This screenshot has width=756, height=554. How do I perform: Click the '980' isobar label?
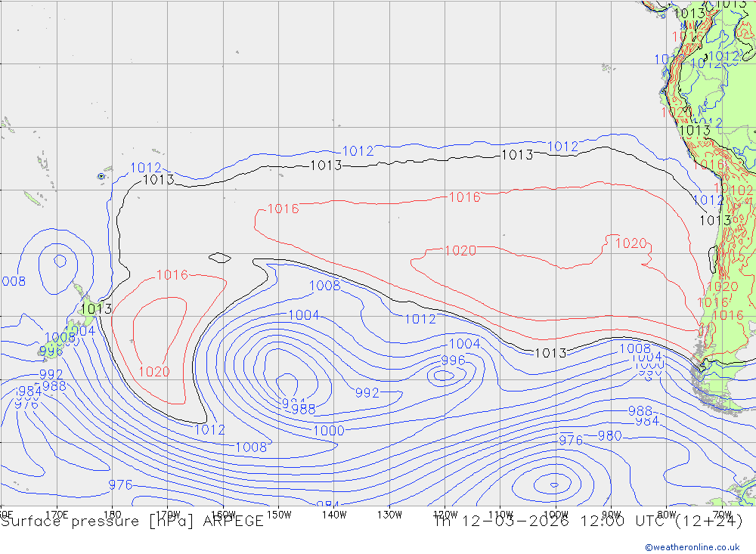610,436
